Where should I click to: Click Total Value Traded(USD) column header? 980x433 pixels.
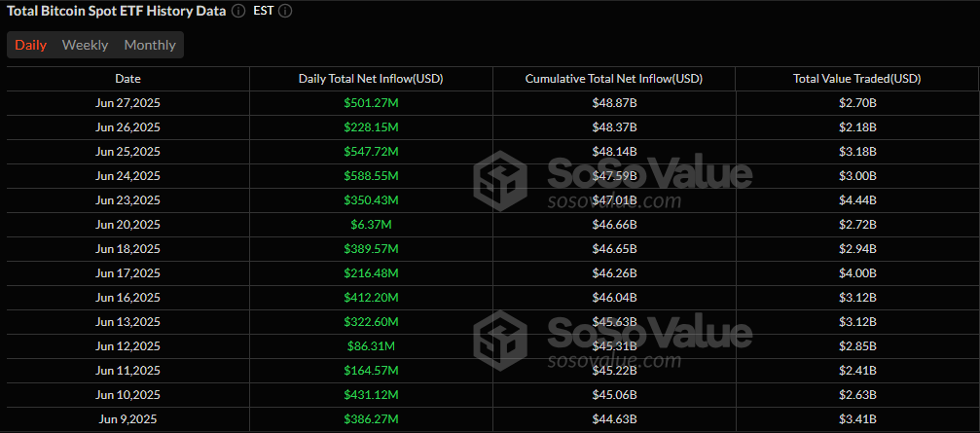857,79
